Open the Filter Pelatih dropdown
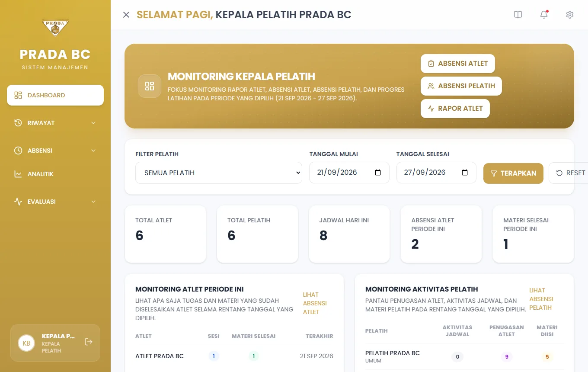This screenshot has width=588, height=372. point(219,173)
